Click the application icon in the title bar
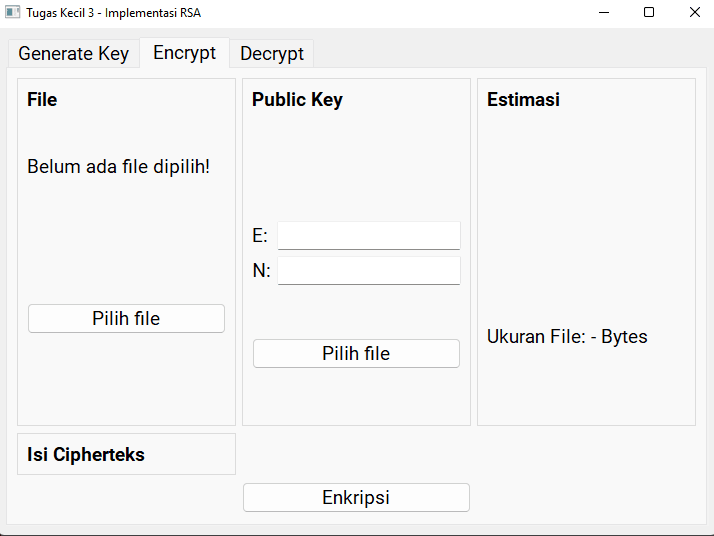The height and width of the screenshot is (536, 714). click(13, 12)
